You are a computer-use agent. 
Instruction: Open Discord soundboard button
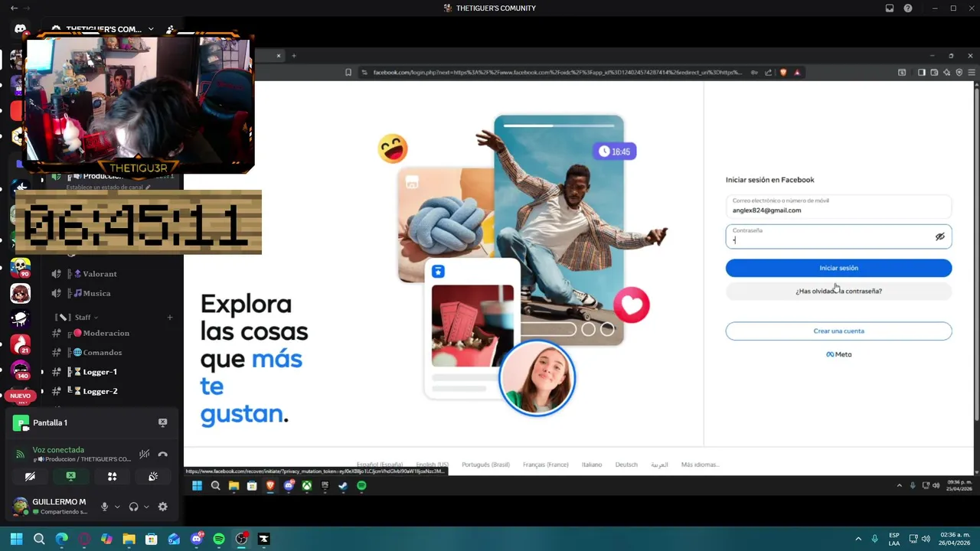click(152, 476)
